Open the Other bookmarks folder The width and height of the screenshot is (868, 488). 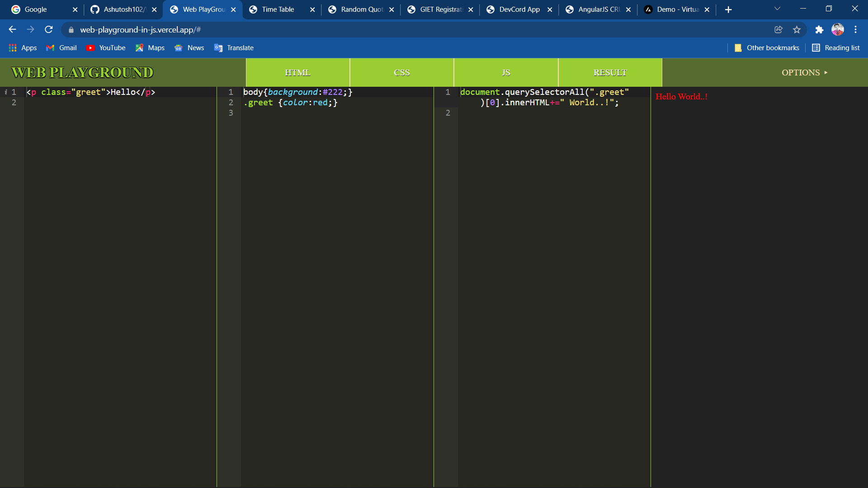[767, 47]
